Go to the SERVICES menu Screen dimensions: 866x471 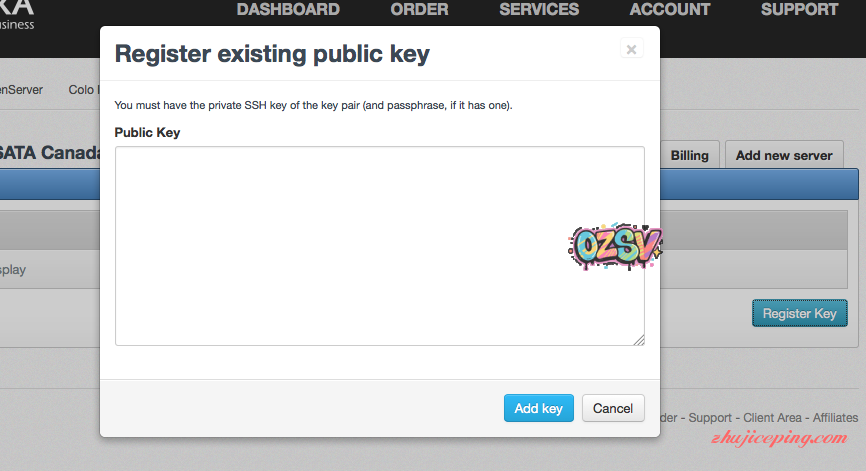(539, 10)
